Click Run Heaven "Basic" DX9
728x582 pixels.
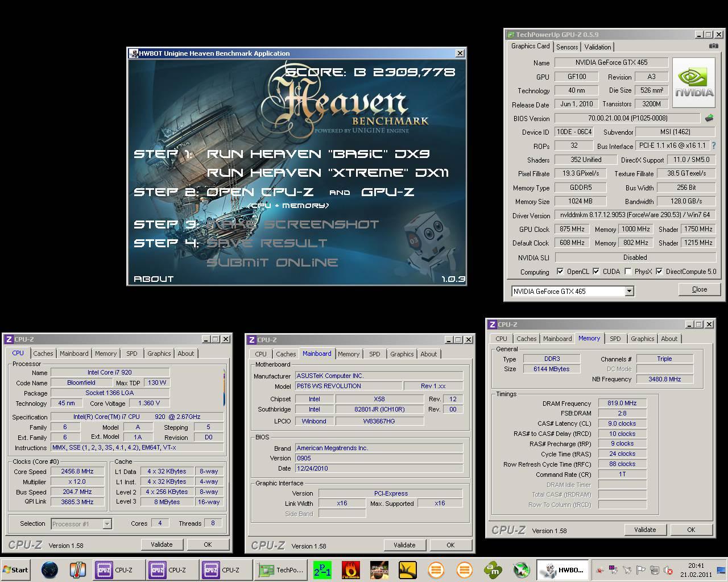318,153
